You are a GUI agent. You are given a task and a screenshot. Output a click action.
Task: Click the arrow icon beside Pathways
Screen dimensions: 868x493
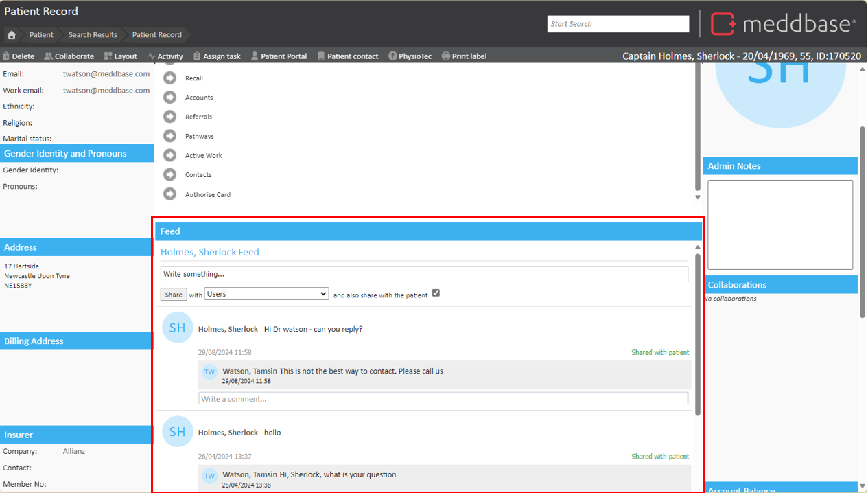(169, 136)
